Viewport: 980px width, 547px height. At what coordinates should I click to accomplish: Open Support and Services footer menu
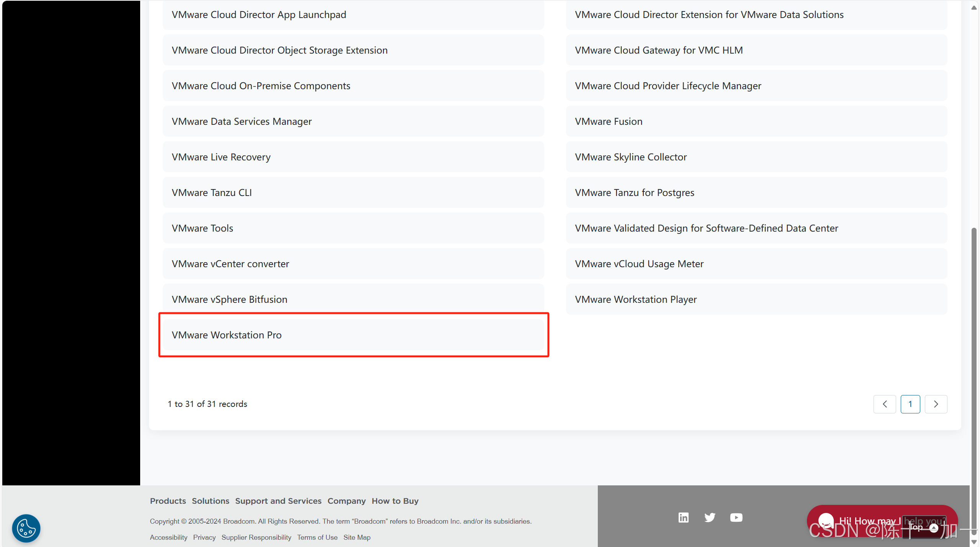pos(278,501)
